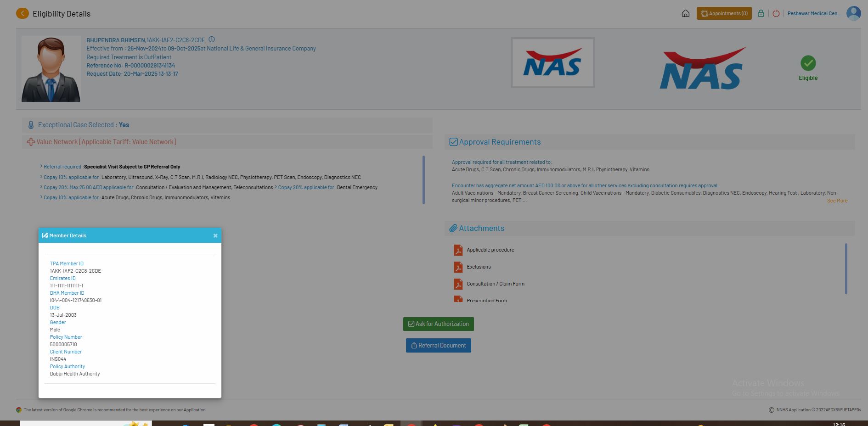Click the Reference No R-000000291341134 text
Viewport: 868px width, 426px height.
tap(130, 66)
